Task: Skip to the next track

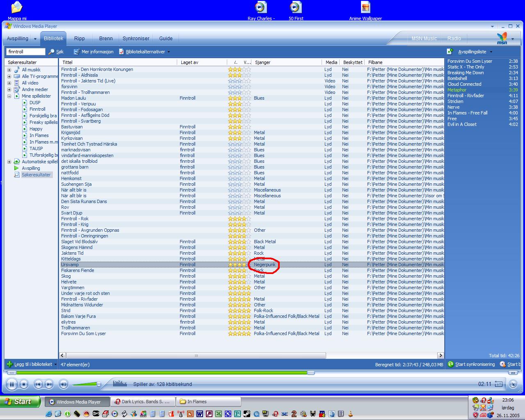Action: click(x=49, y=384)
